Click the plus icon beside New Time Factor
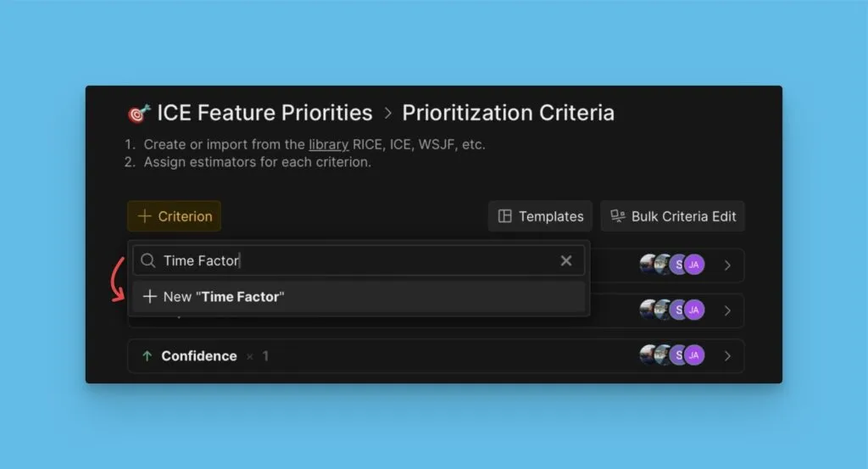 point(150,297)
